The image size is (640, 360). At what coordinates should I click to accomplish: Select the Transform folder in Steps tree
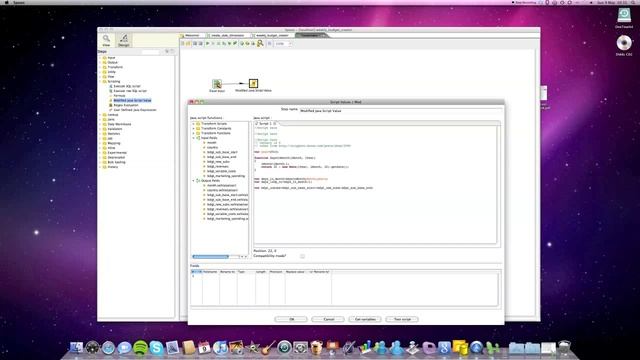[x=115, y=67]
